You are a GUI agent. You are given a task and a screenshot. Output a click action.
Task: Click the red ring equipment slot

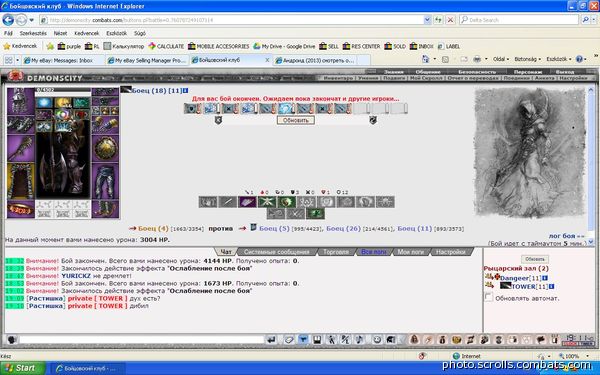[x=21, y=210]
